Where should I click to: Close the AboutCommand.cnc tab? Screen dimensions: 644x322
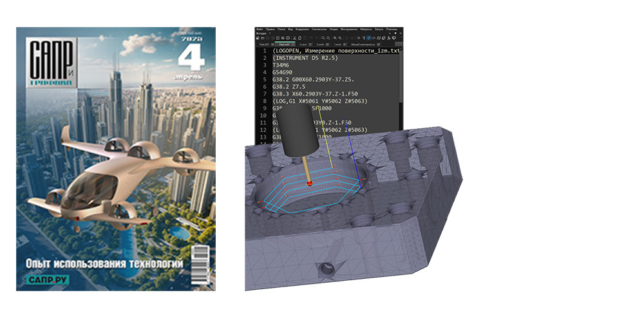point(378,44)
